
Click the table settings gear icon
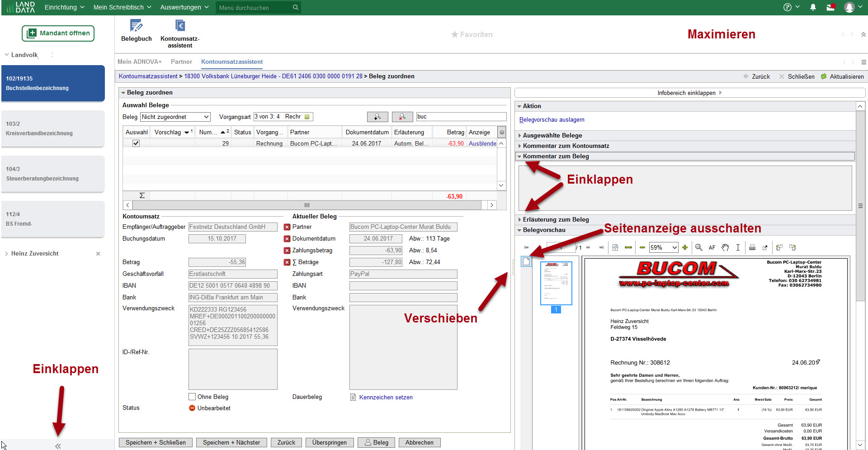(501, 132)
